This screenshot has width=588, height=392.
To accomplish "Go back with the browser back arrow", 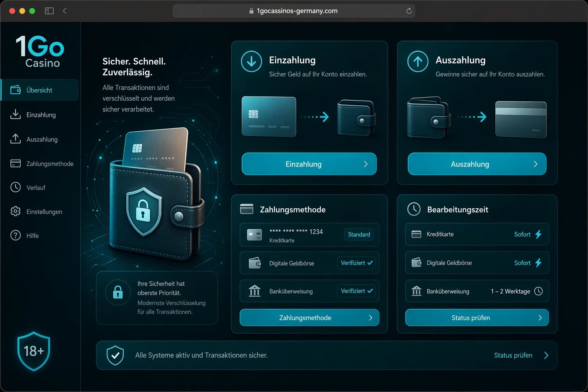I will [65, 11].
